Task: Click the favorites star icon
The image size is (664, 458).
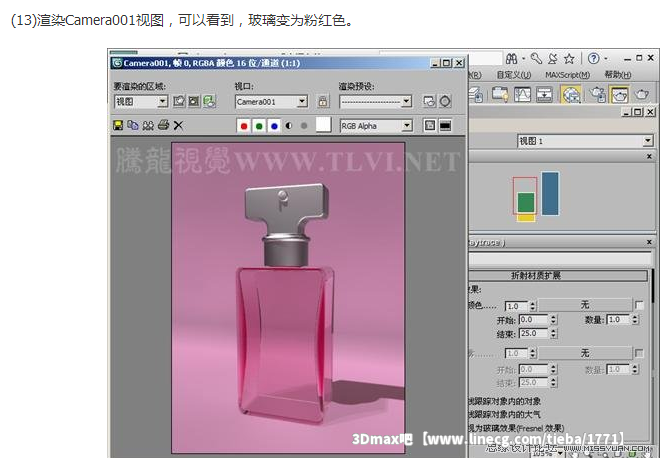Action: (569, 58)
